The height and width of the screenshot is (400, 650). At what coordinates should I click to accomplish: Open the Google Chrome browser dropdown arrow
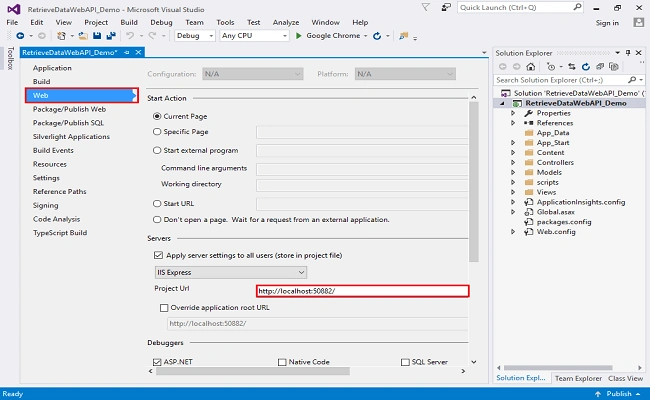(x=366, y=36)
